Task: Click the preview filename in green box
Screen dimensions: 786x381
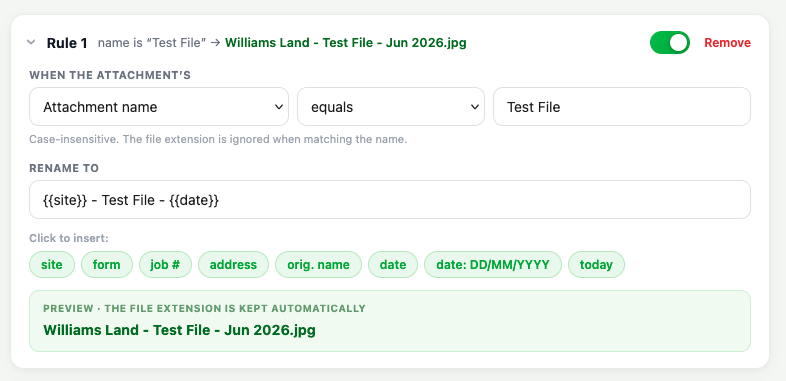Action: click(179, 330)
